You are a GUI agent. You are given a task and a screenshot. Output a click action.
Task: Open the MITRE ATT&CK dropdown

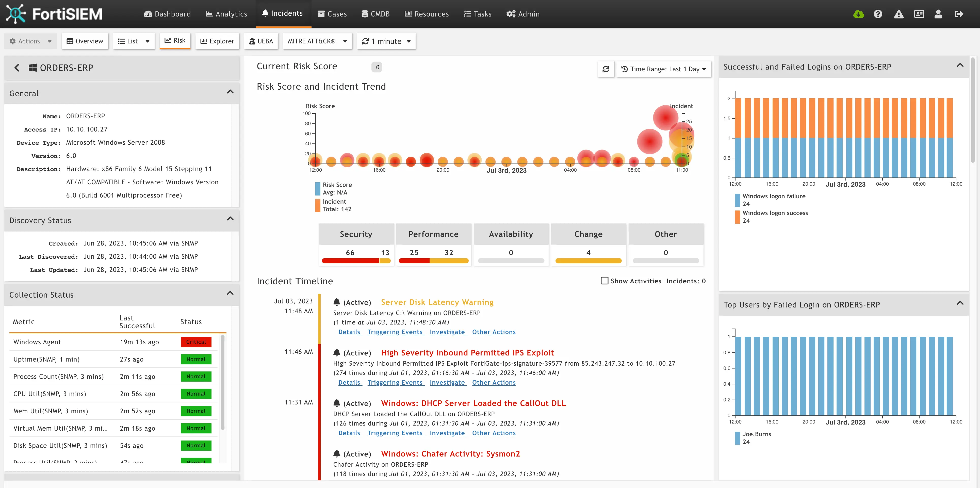click(x=317, y=41)
